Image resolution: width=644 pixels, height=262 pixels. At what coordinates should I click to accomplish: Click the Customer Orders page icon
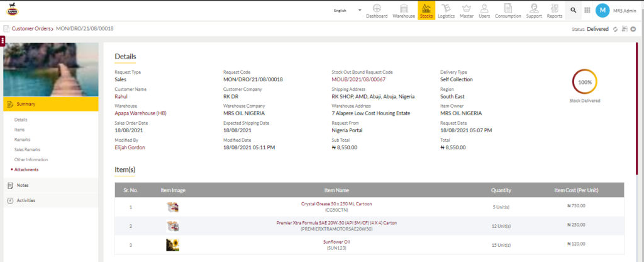coord(6,29)
